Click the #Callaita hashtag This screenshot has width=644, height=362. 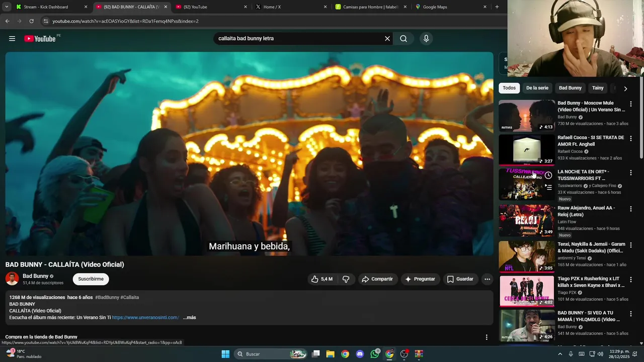[130, 298]
